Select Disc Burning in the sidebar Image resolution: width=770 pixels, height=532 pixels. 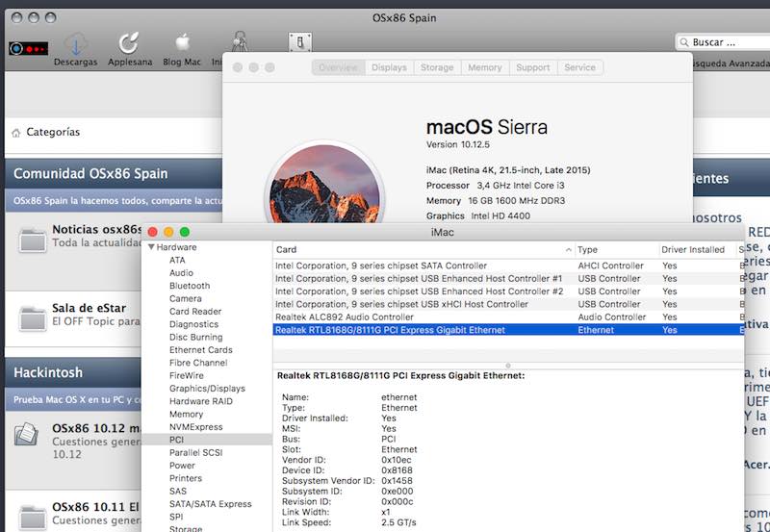pos(196,337)
